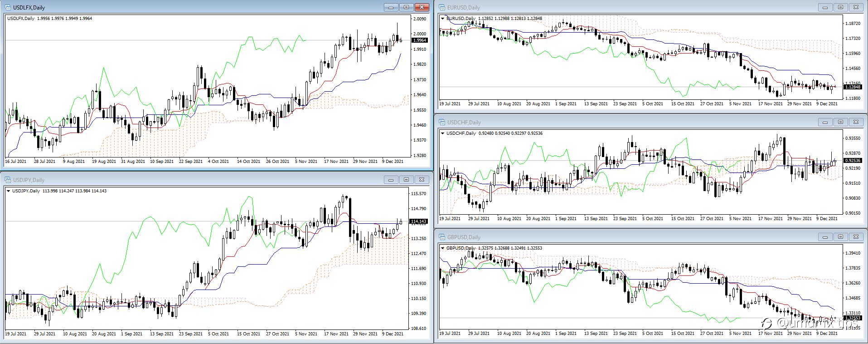Click the 115.570 level on USDJPY price scale

(418, 194)
